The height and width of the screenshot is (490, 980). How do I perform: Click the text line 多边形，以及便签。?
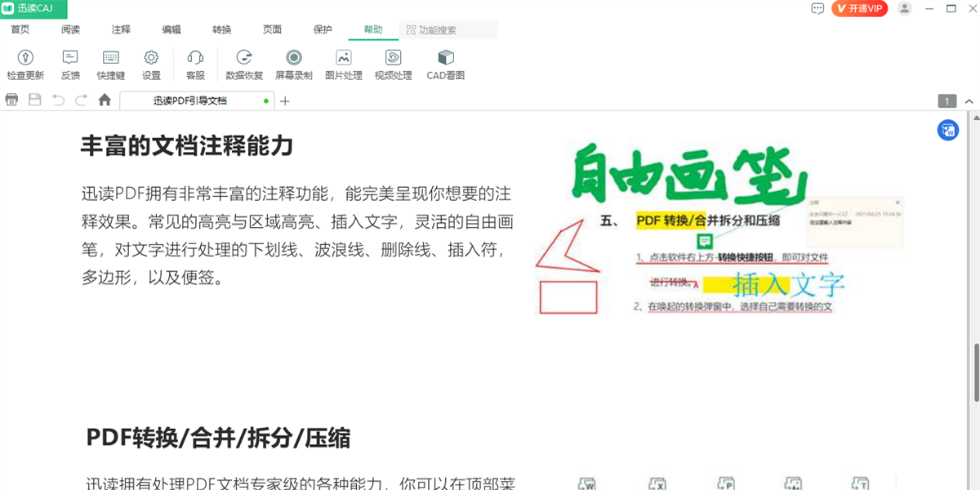[x=152, y=278]
